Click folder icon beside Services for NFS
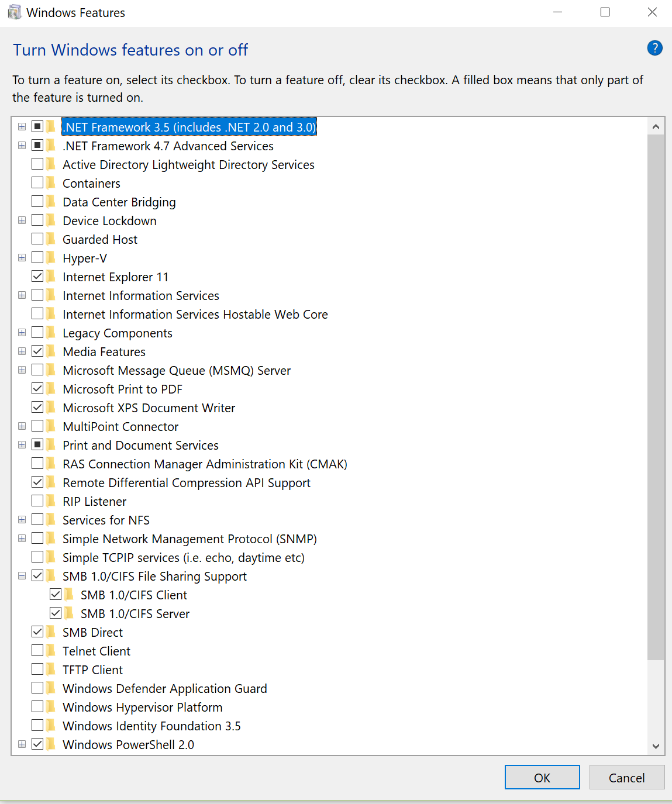This screenshot has height=804, width=672. [x=51, y=520]
